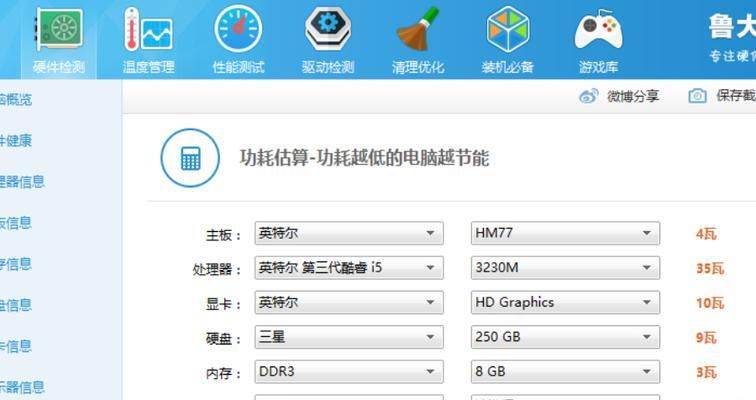Click the 10瓦 graphics wattage value
The image size is (756, 400).
pos(710,303)
